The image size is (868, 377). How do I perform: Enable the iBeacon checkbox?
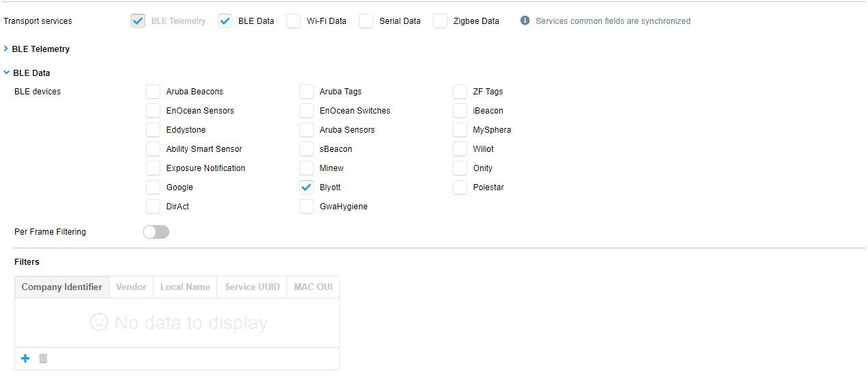click(x=460, y=111)
